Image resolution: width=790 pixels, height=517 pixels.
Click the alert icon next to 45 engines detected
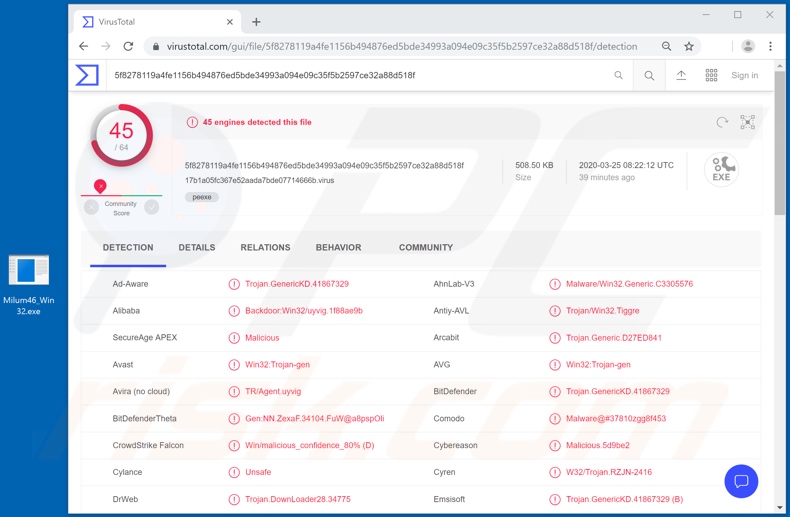pyautogui.click(x=192, y=122)
